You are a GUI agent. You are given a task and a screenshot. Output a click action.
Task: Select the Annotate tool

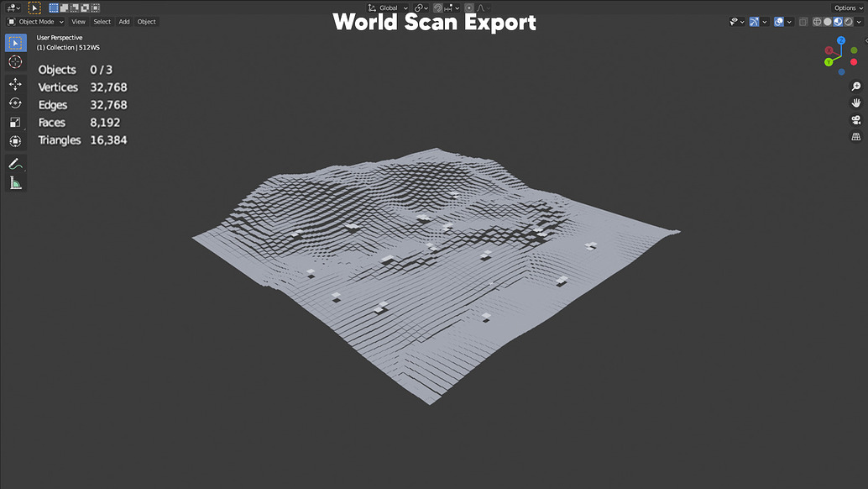[x=14, y=163]
